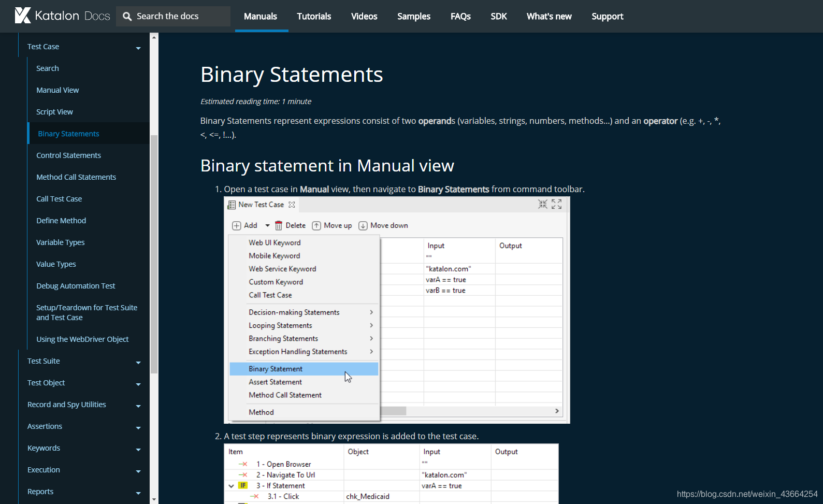Expand the Test Suite section arrow
Viewport: 823px width, 504px height.
click(138, 363)
